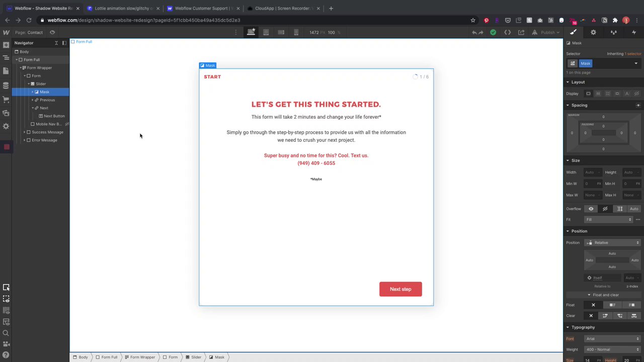
Task: Switch to the Style brush tab
Action: tap(573, 32)
